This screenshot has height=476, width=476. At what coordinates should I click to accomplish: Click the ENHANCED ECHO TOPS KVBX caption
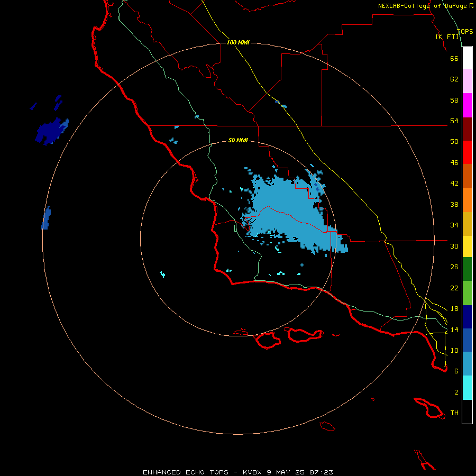(238, 472)
